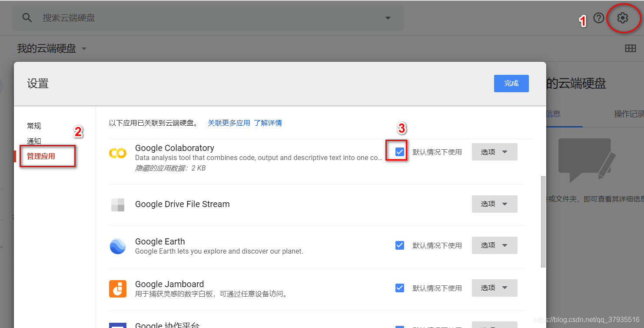Switch to grid view layout icon

[x=631, y=49]
